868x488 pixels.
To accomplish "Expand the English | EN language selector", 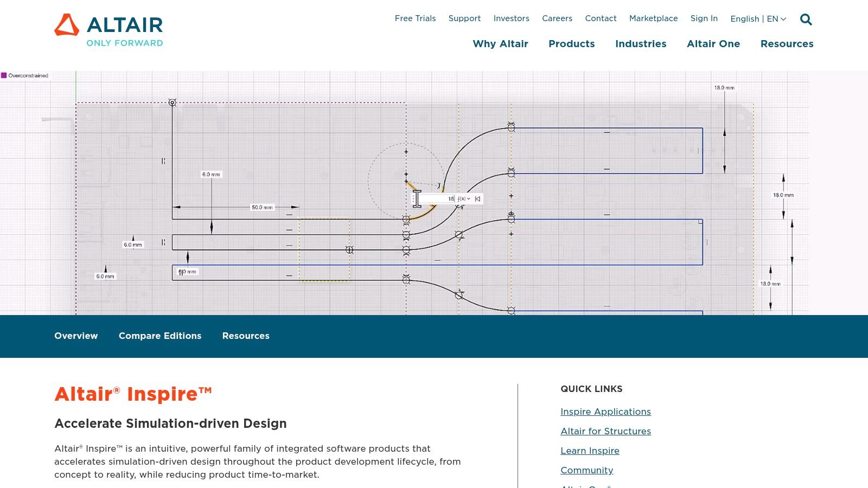I will (x=758, y=19).
